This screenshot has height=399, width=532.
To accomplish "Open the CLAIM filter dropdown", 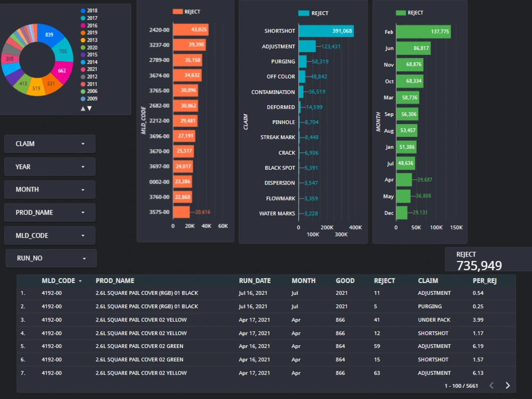I will coord(49,144).
